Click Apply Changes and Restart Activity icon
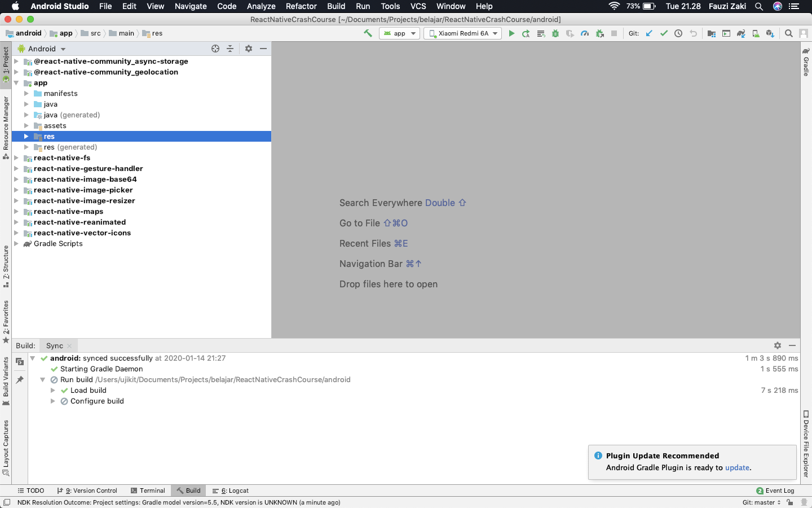This screenshot has width=812, height=508. pyautogui.click(x=526, y=33)
